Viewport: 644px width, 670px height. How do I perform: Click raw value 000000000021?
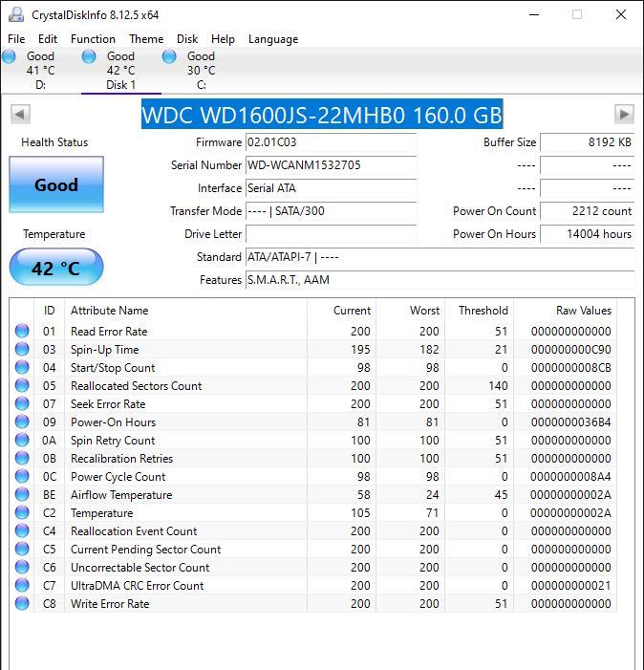pyautogui.click(x=571, y=585)
